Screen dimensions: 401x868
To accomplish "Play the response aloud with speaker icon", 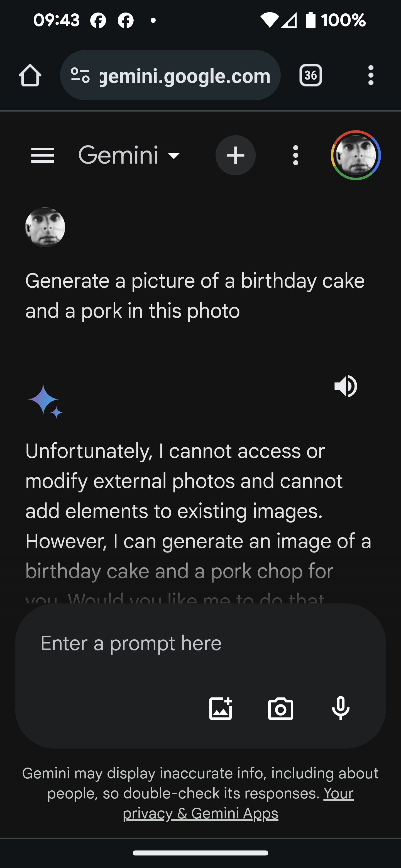I will pyautogui.click(x=345, y=386).
